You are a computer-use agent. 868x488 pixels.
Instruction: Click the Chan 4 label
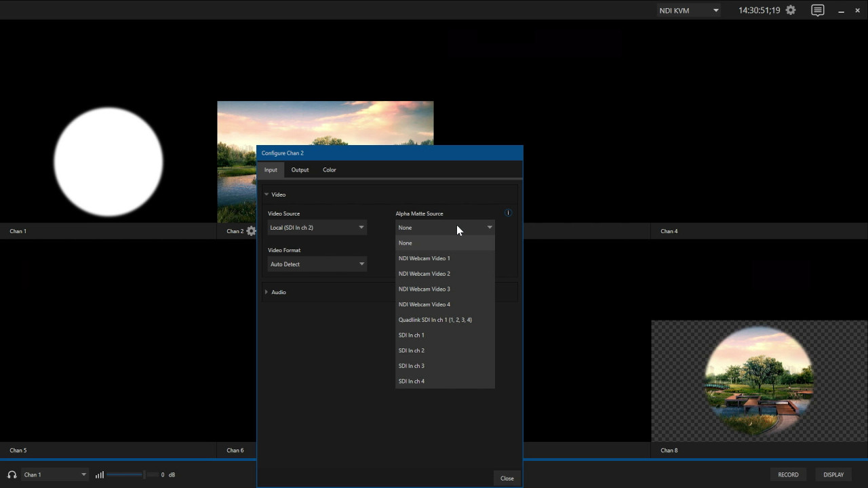[x=669, y=231]
